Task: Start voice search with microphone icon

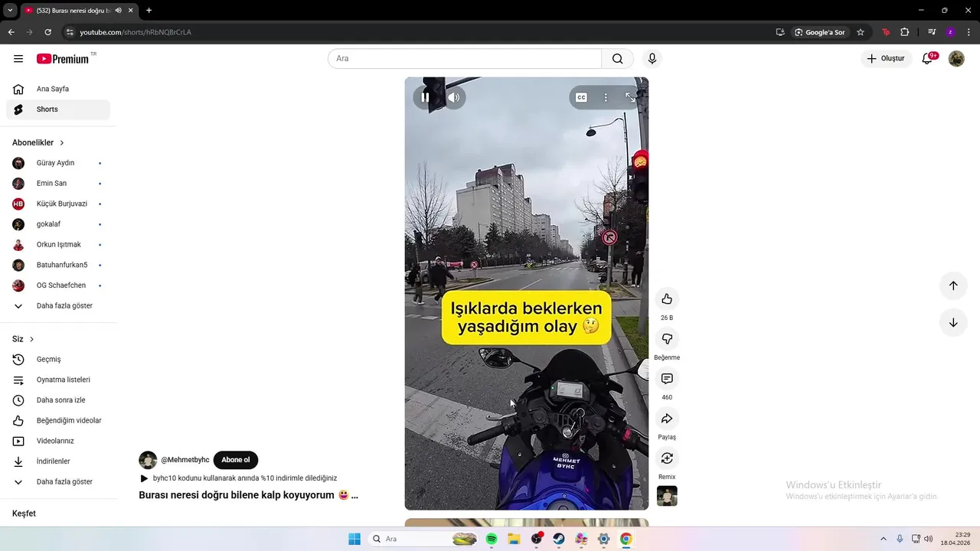Action: [x=652, y=59]
